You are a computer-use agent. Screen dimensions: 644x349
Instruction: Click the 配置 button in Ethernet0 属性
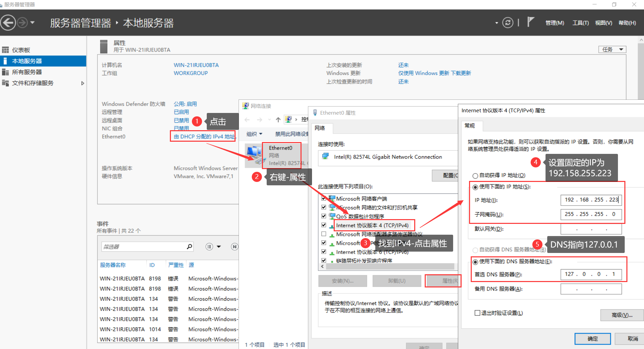click(x=445, y=176)
